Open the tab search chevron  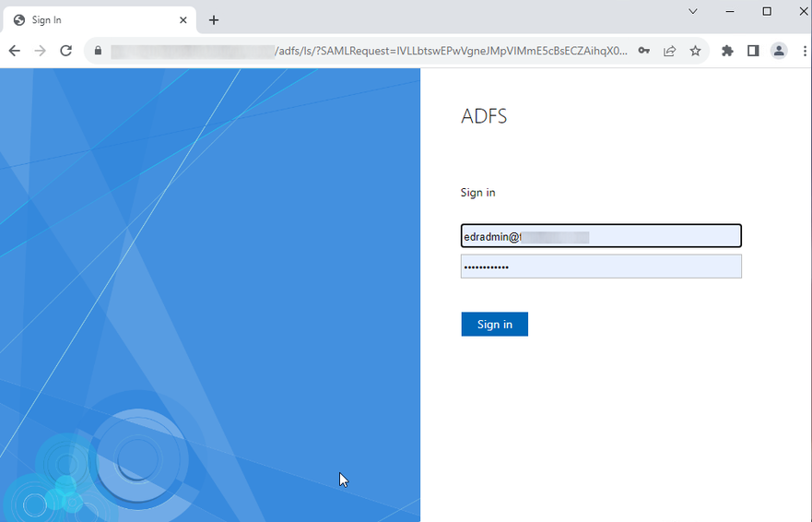[693, 11]
